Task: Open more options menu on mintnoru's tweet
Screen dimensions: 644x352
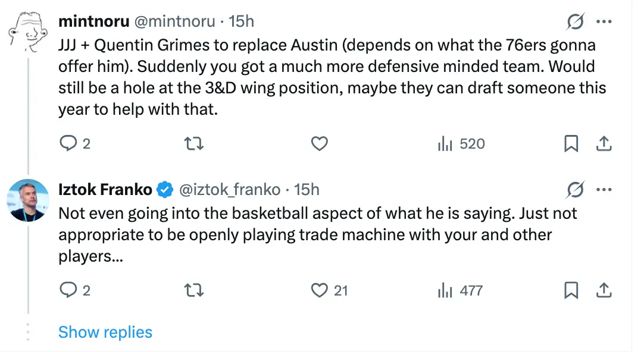Action: click(604, 22)
